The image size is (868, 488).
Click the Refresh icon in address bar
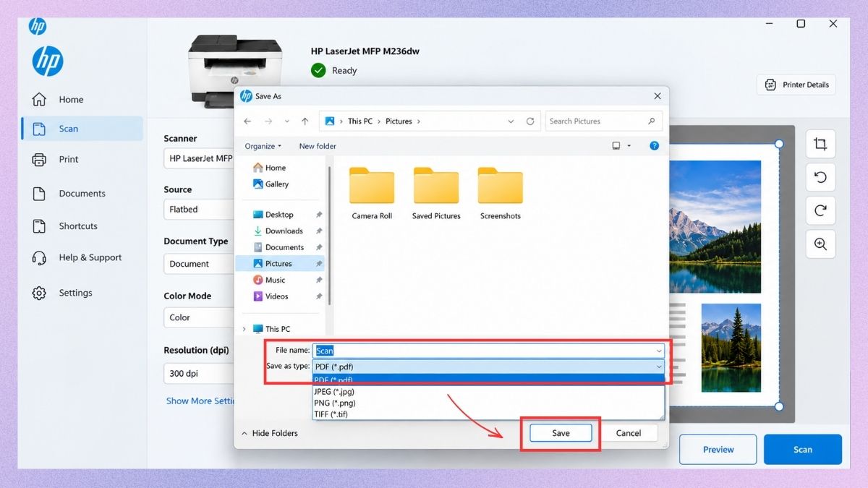coord(530,121)
